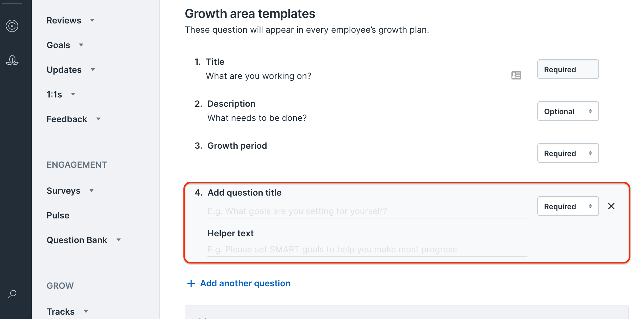
Task: Open question 4 Required dropdown
Action: [x=568, y=206]
